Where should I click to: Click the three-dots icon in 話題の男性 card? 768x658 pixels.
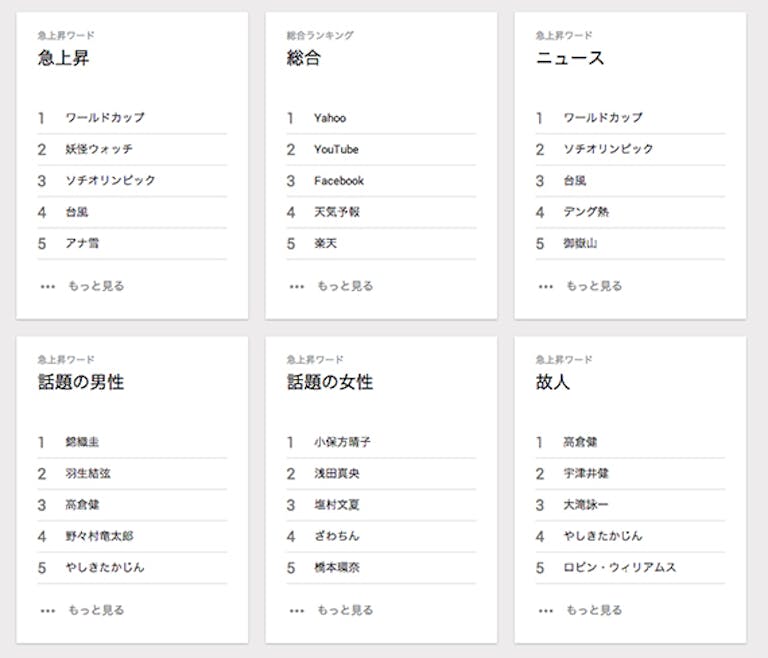coord(46,610)
